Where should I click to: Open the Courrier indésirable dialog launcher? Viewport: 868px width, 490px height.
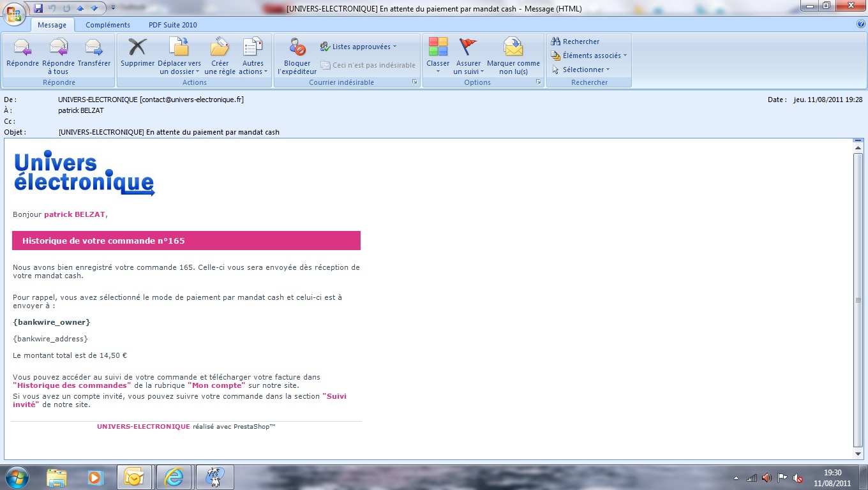[x=415, y=82]
